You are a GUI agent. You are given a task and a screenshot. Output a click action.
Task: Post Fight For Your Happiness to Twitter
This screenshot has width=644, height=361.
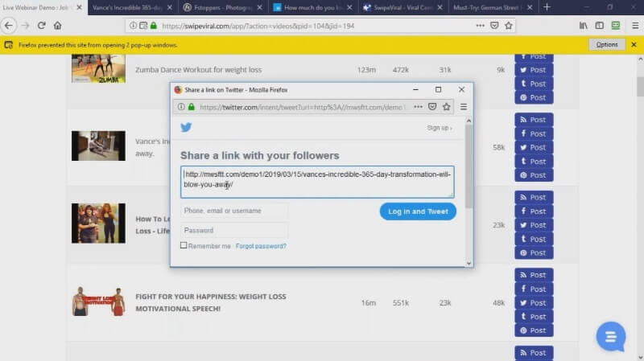[534, 303]
